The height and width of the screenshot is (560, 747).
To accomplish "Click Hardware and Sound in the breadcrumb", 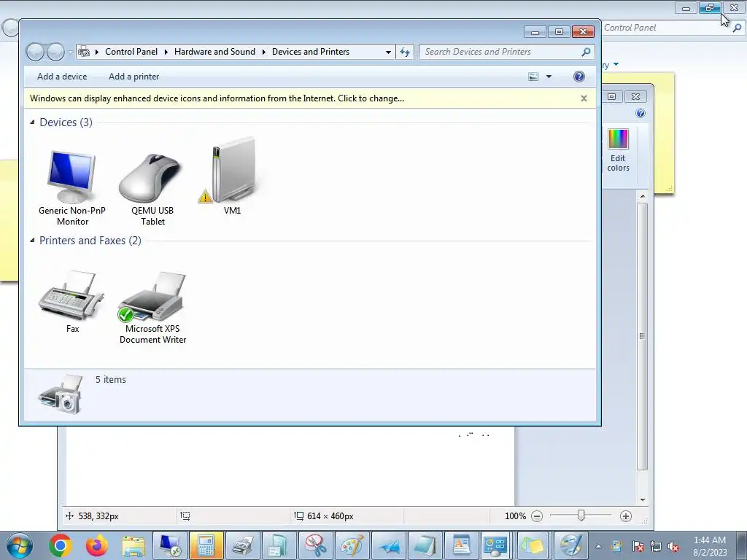I will 214,52.
